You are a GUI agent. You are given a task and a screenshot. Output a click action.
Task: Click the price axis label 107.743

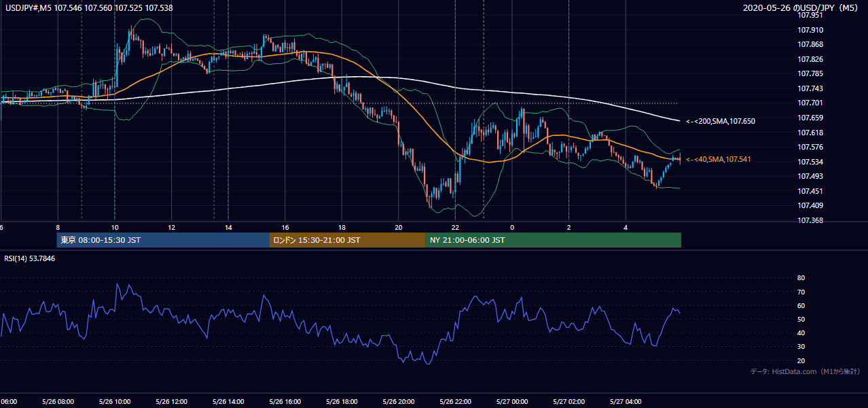click(x=811, y=88)
